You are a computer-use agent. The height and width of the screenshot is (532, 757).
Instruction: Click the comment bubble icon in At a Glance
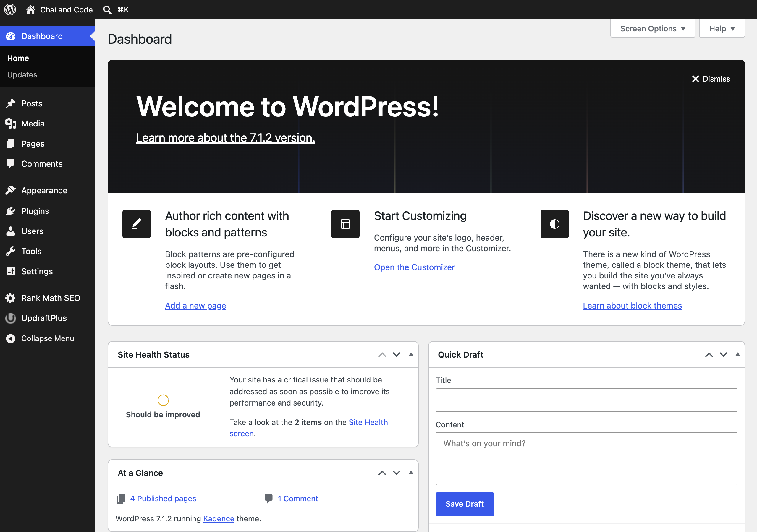268,498
